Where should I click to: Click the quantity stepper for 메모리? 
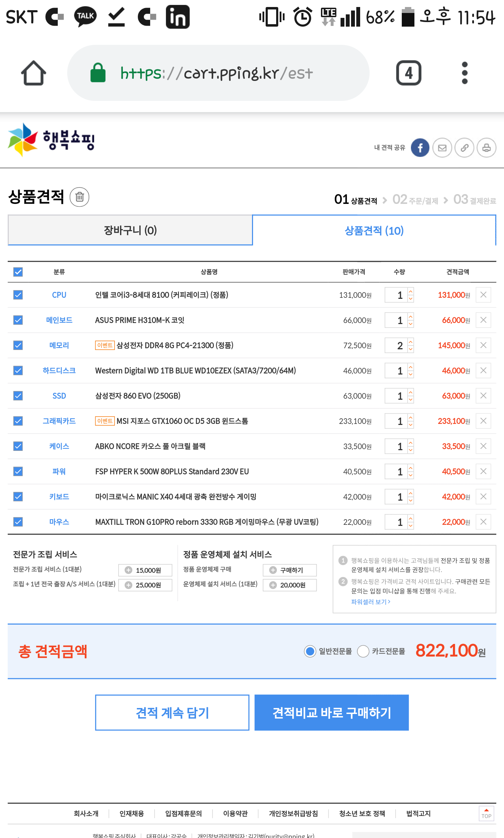pos(411,345)
